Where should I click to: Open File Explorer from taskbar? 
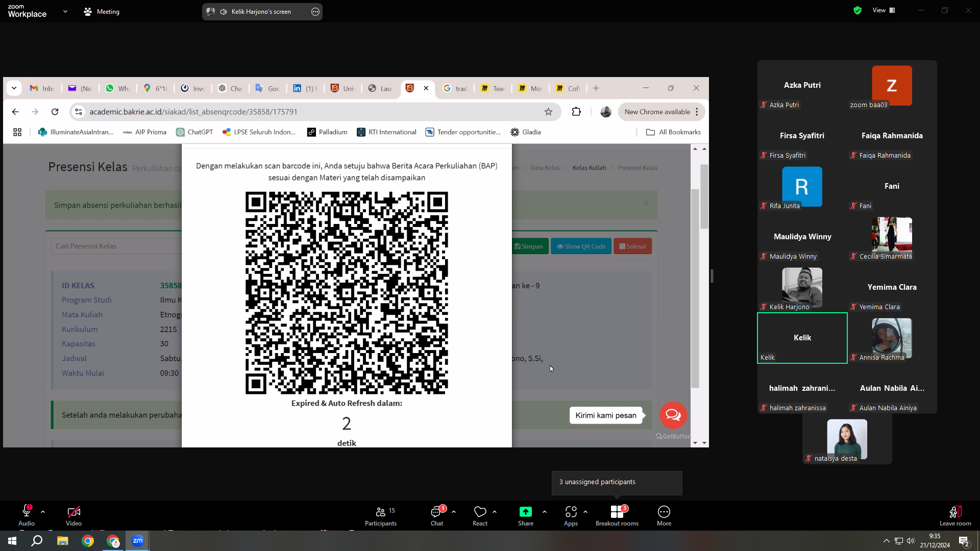62,541
